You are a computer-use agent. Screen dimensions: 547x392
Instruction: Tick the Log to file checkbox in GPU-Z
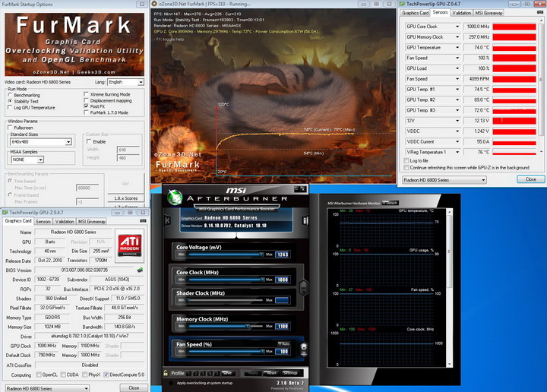pyautogui.click(x=406, y=160)
